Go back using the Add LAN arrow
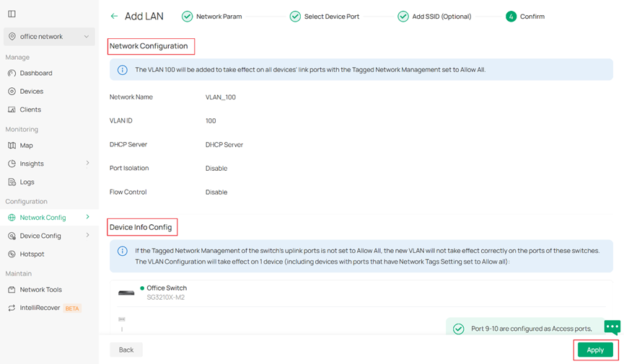 click(114, 17)
